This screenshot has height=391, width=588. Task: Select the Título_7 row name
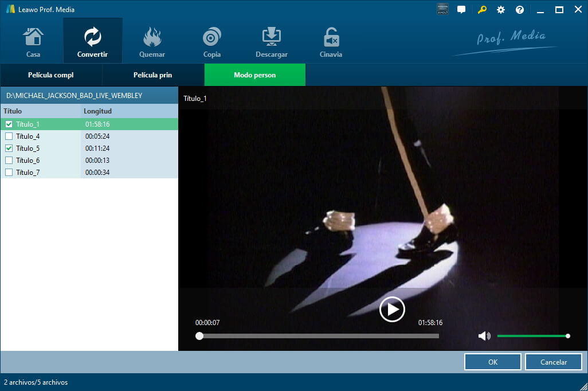pyautogui.click(x=28, y=172)
